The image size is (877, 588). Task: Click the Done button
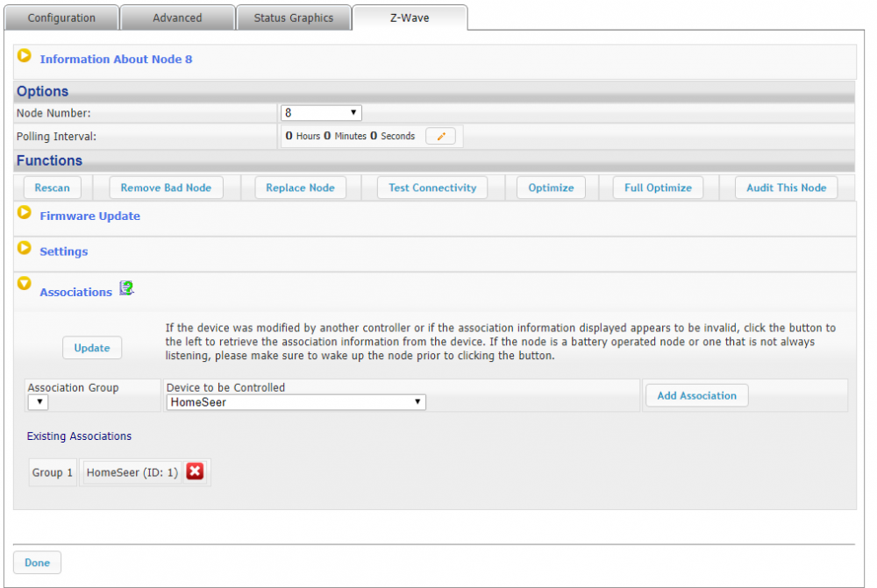[37, 563]
